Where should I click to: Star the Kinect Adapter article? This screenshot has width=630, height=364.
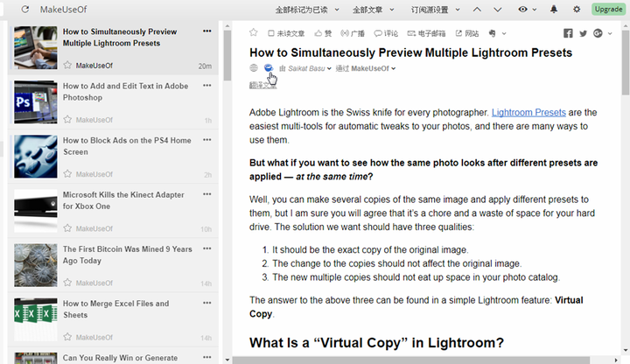(x=67, y=228)
